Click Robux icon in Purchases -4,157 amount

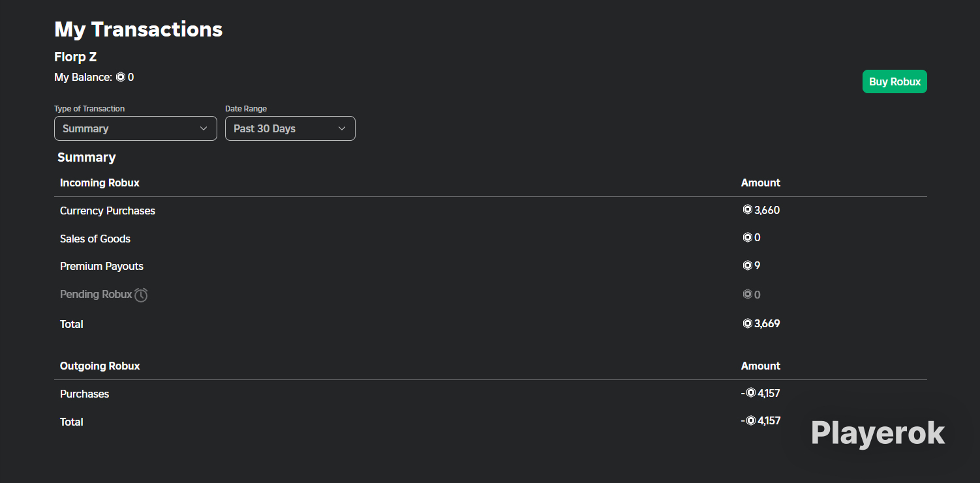[751, 393]
